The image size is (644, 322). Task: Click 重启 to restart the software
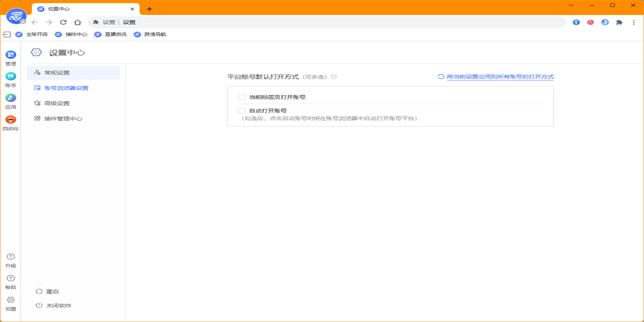pyautogui.click(x=52, y=291)
